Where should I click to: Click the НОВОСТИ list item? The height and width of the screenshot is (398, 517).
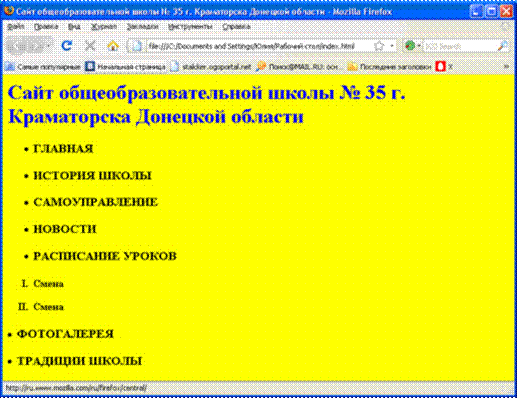click(x=65, y=229)
